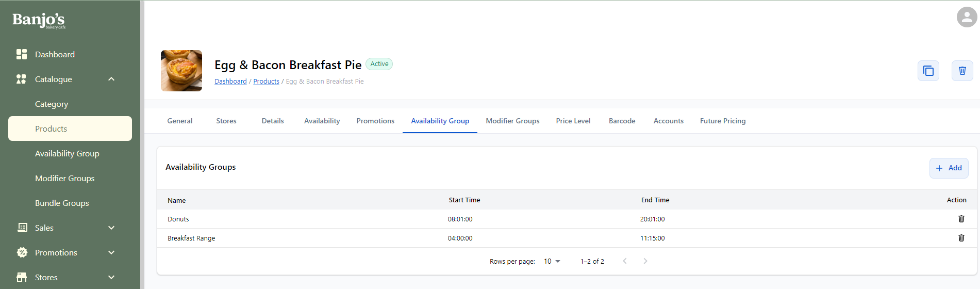
Task: Switch to the Price Level tab
Action: coord(573,121)
